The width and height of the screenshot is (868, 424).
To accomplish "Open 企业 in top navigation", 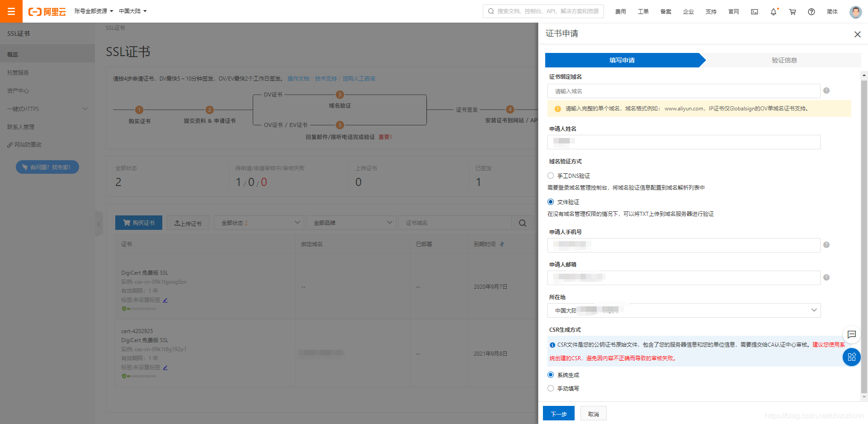I will click(x=689, y=12).
